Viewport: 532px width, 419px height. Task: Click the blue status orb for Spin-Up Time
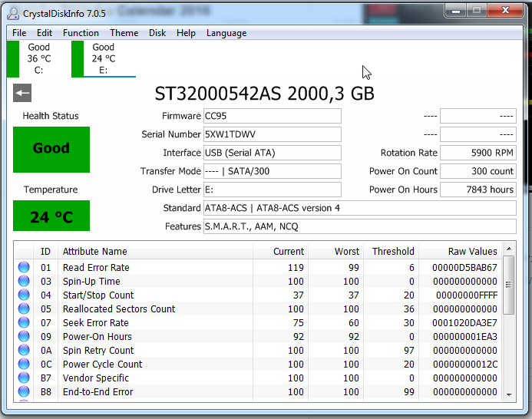coord(24,281)
